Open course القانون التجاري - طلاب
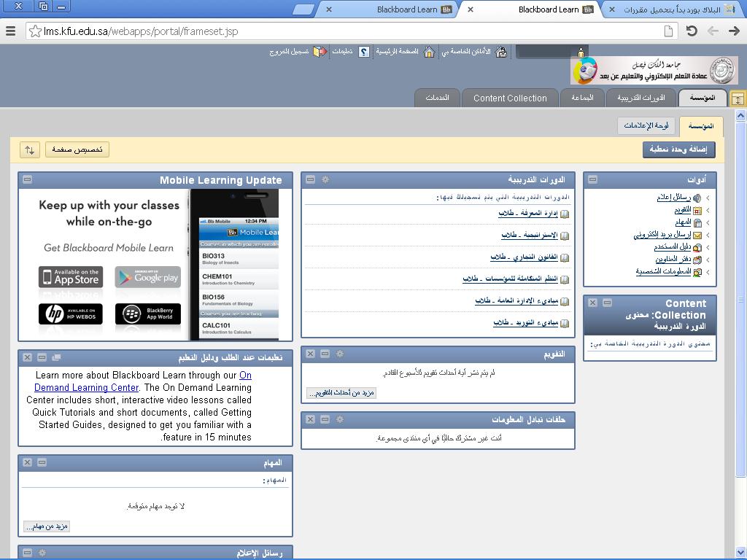Viewport: 747px width, 560px height. click(x=524, y=257)
